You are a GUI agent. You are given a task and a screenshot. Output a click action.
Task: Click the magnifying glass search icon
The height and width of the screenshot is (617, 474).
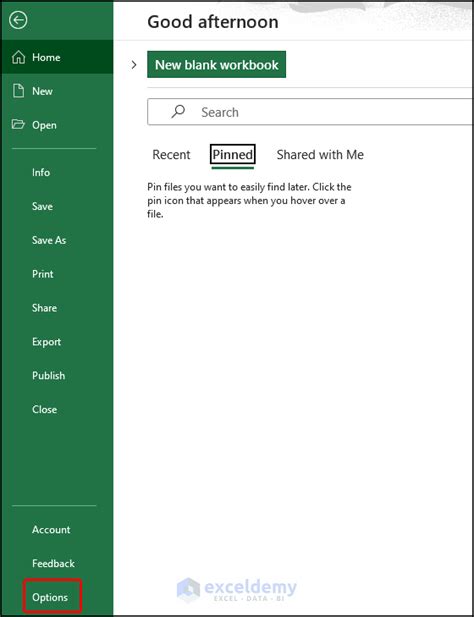[178, 112]
